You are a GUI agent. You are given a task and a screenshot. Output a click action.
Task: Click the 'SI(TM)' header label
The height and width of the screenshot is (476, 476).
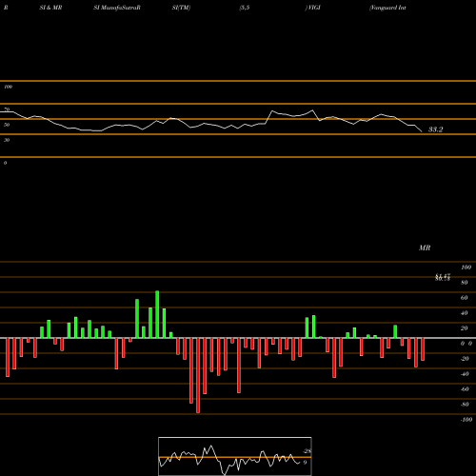coord(181,8)
